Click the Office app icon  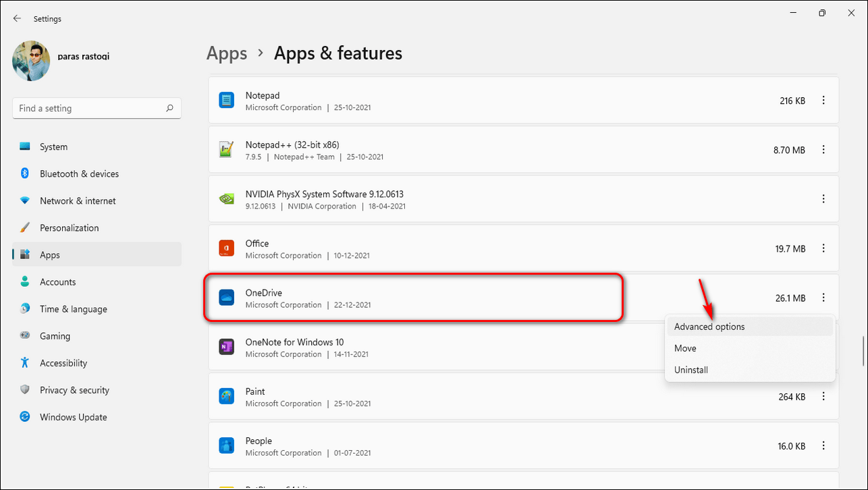point(226,248)
